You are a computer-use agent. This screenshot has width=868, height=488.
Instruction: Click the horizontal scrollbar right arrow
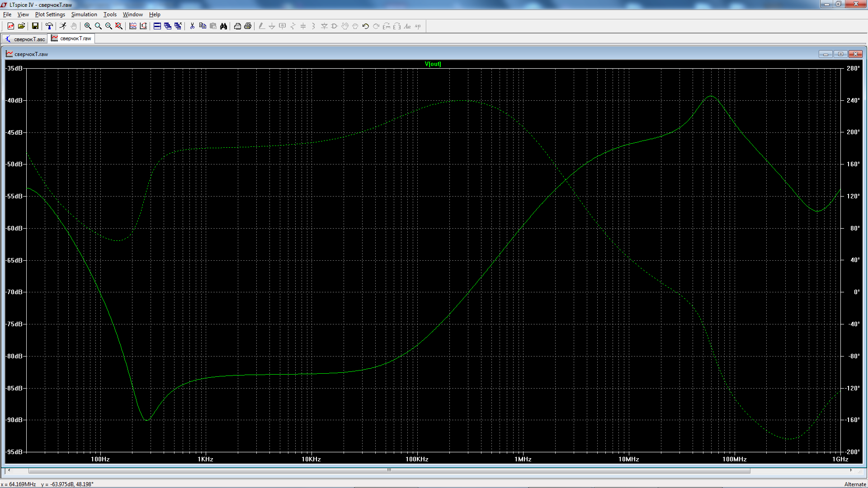(851, 470)
